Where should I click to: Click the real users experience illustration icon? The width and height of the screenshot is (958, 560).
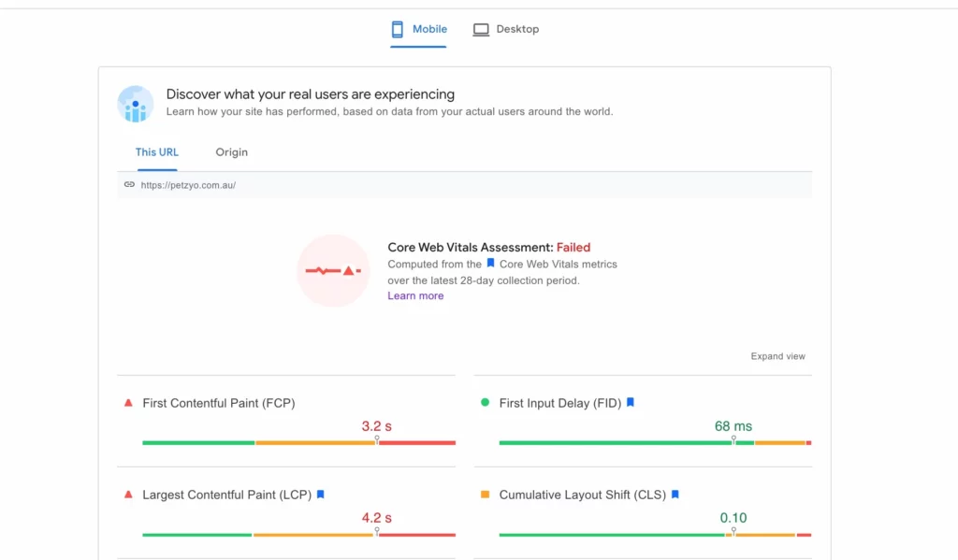[x=136, y=104]
